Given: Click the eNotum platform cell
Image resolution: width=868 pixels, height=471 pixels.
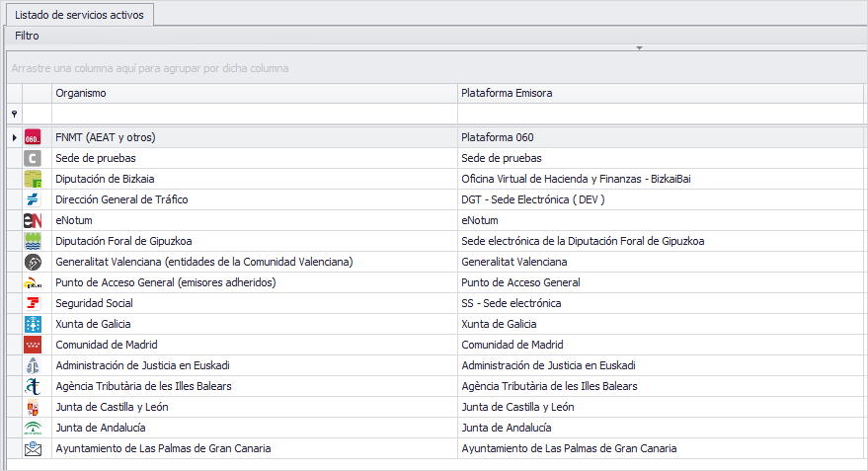Looking at the screenshot, I should coord(661,220).
